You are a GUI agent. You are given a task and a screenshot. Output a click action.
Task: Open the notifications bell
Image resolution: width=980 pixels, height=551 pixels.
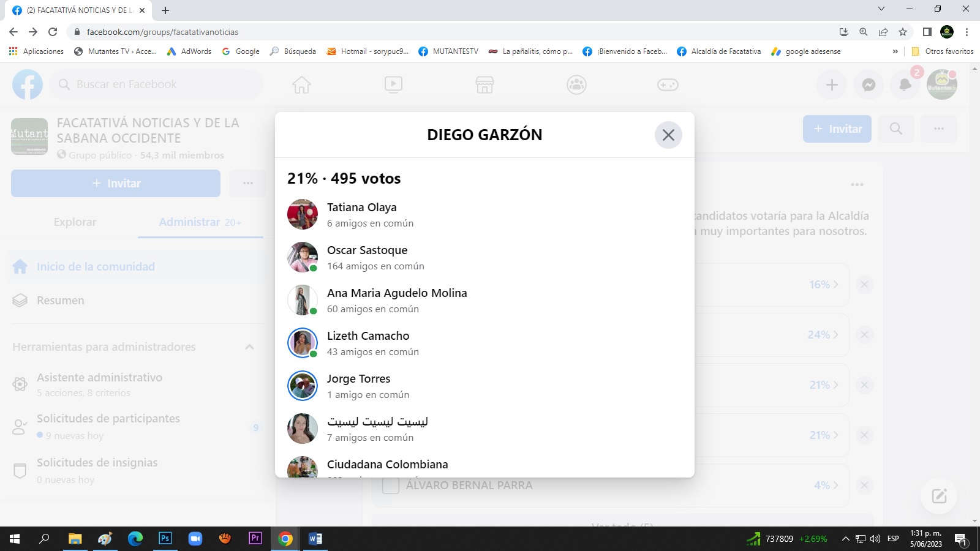905,84
